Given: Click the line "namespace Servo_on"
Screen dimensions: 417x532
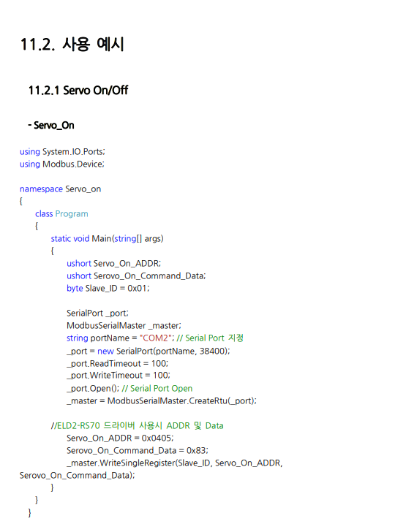Looking at the screenshot, I should coord(61,189).
